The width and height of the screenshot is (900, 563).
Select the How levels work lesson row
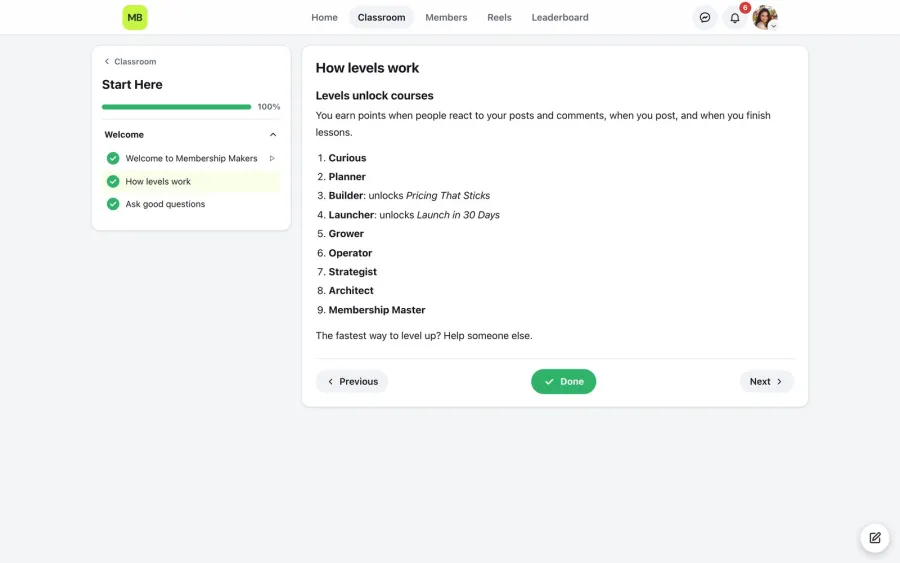191,181
